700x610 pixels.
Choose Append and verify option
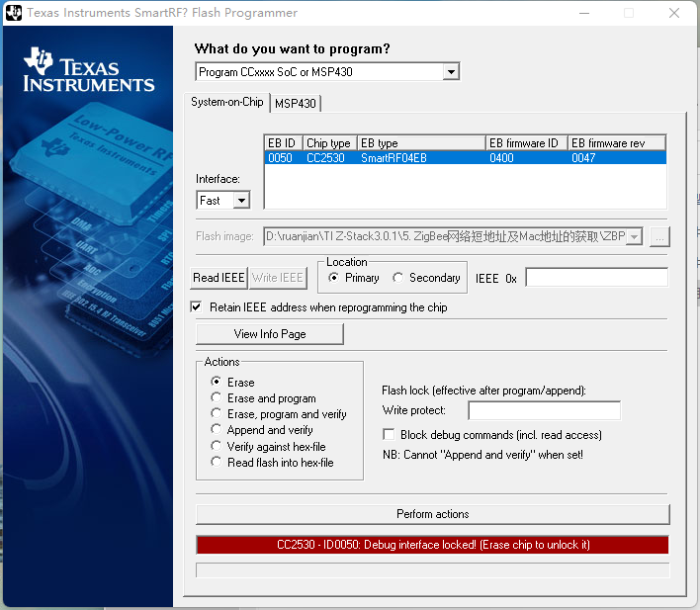[217, 429]
